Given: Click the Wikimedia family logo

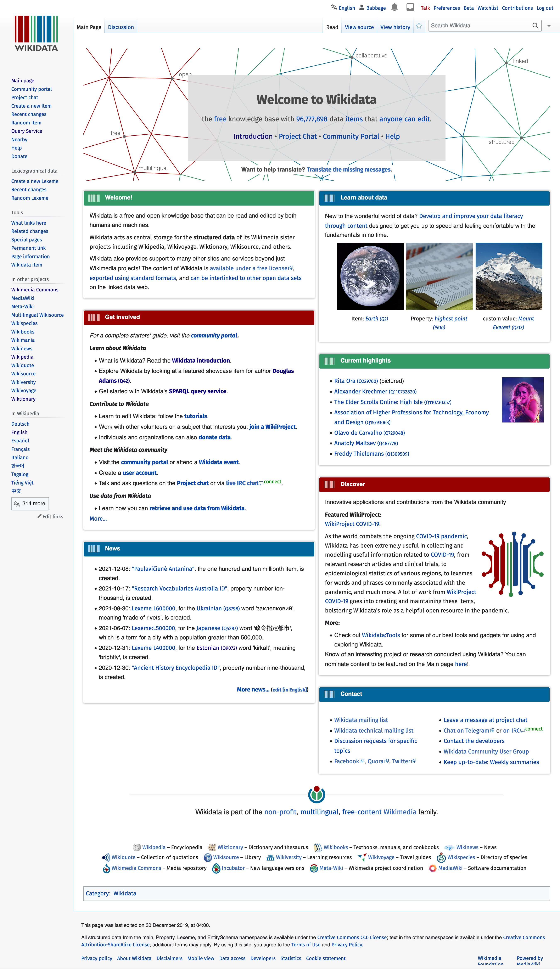Looking at the screenshot, I should pos(317,794).
